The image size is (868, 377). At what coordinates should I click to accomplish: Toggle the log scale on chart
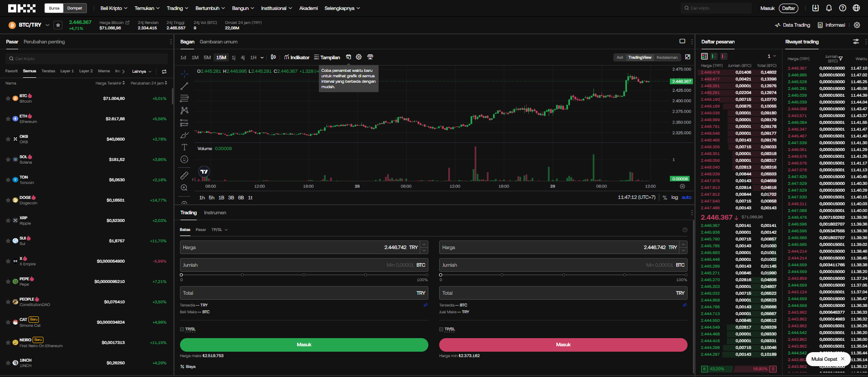point(674,198)
